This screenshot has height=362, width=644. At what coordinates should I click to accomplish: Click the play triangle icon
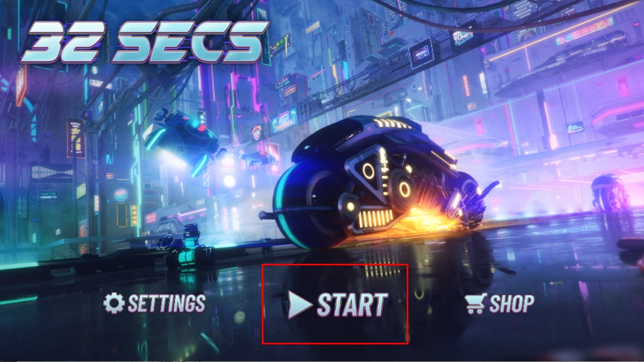tap(299, 304)
